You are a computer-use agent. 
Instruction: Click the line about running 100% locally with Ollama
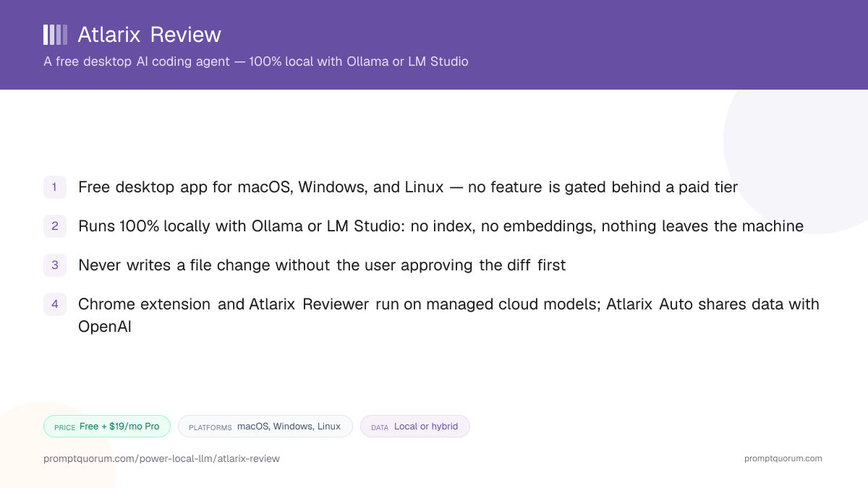(x=441, y=226)
